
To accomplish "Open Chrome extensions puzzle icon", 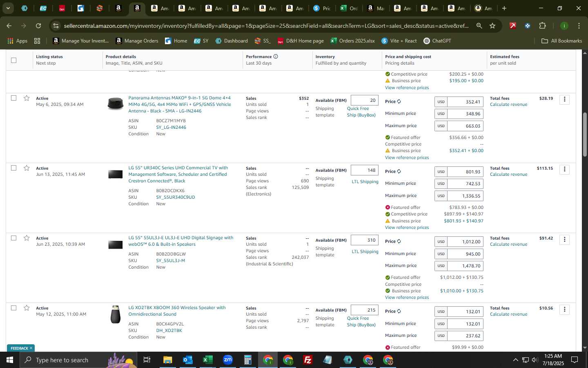I will (542, 26).
